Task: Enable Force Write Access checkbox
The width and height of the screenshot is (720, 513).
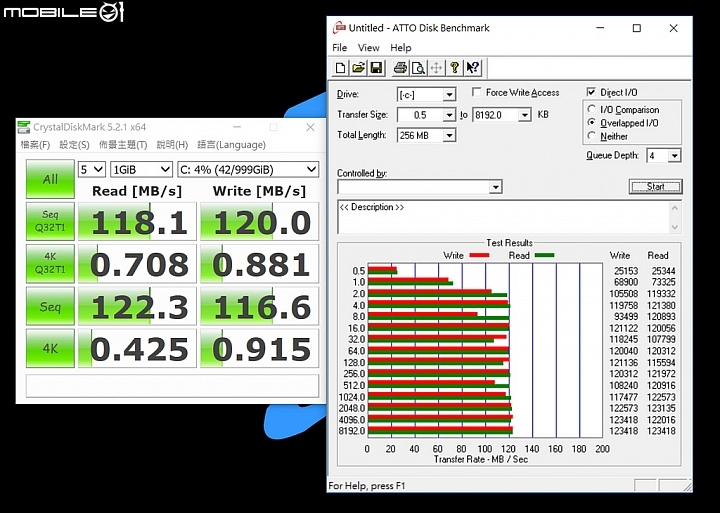Action: coord(477,92)
